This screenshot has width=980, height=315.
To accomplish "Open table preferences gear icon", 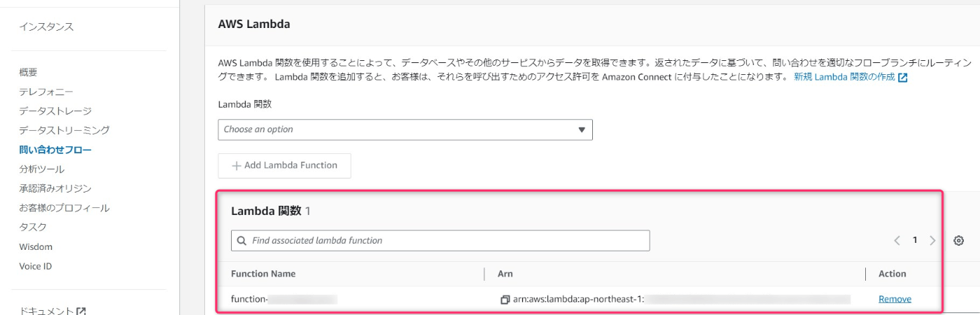I will 959,241.
